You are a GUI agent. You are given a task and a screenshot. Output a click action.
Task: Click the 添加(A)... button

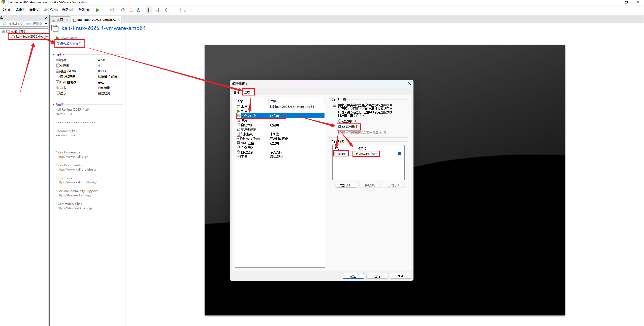click(346, 185)
